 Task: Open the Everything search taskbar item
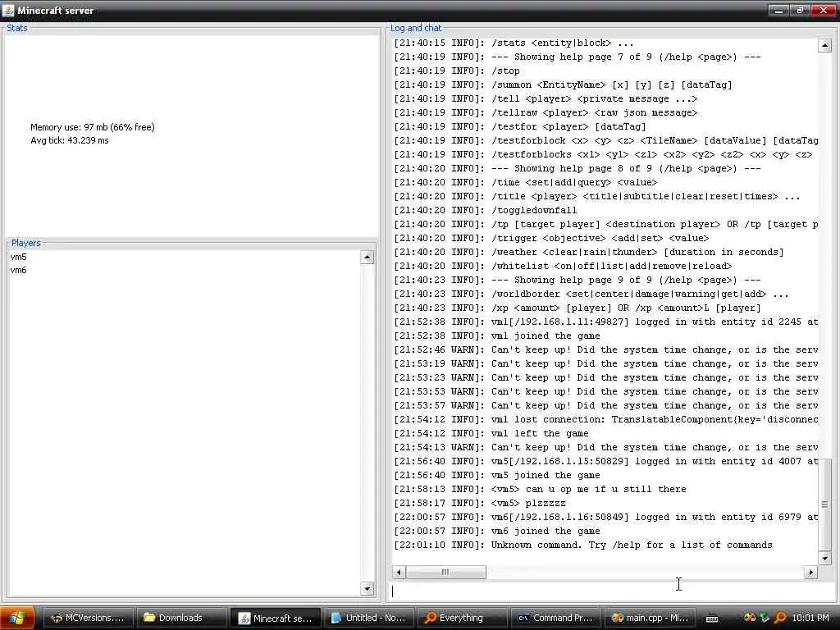pyautogui.click(x=461, y=618)
